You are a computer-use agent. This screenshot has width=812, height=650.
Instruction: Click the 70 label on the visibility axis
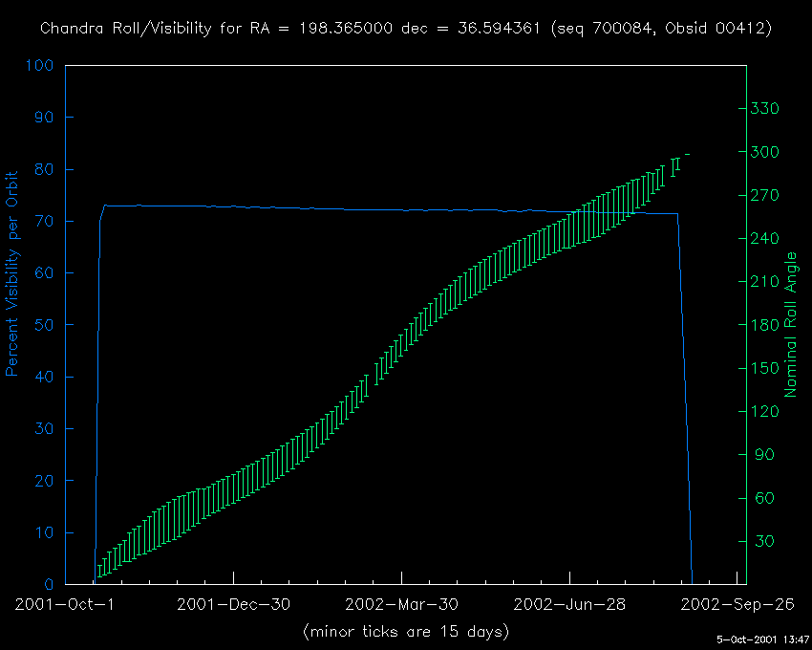coord(44,222)
